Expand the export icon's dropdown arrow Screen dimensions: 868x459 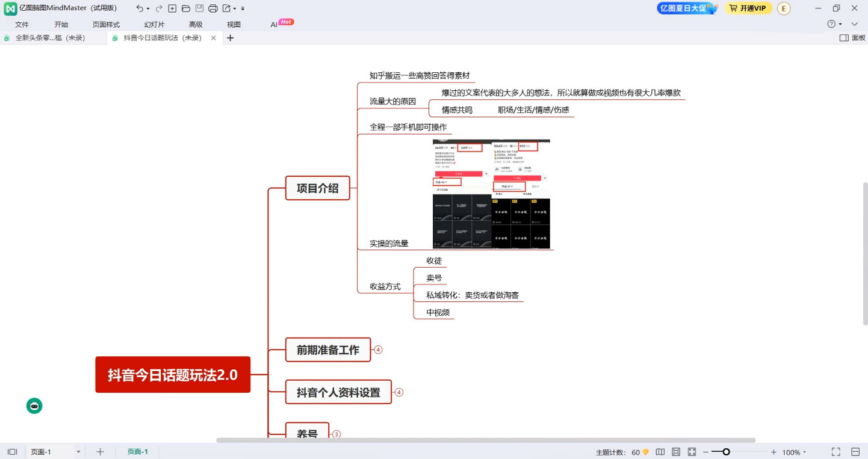tap(235, 8)
